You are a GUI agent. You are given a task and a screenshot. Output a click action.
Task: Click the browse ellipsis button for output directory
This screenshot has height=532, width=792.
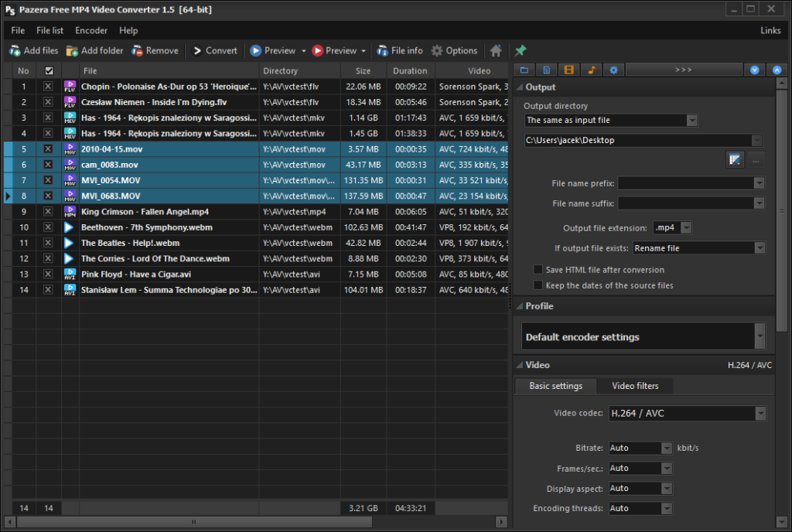(756, 161)
